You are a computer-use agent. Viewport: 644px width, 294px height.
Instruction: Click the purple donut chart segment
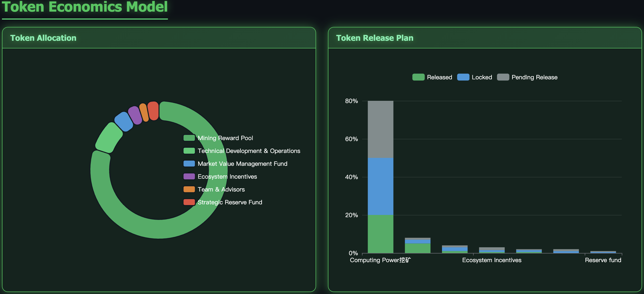(x=135, y=115)
